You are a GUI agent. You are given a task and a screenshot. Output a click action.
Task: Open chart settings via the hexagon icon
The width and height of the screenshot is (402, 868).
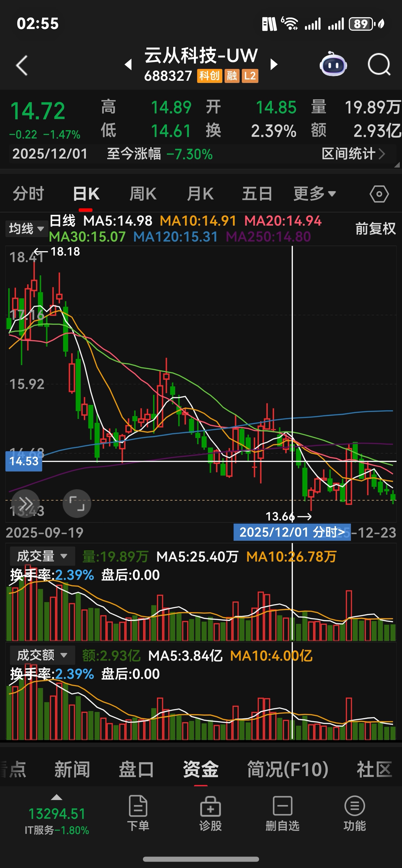379,194
